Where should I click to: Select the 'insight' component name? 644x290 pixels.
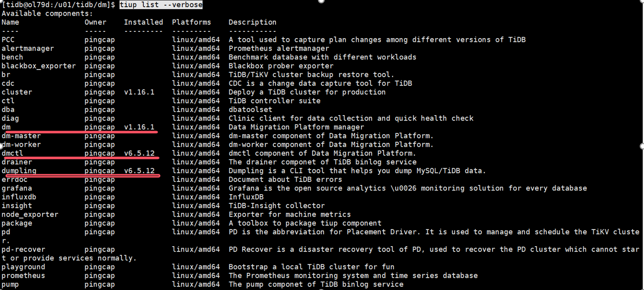tap(17, 206)
